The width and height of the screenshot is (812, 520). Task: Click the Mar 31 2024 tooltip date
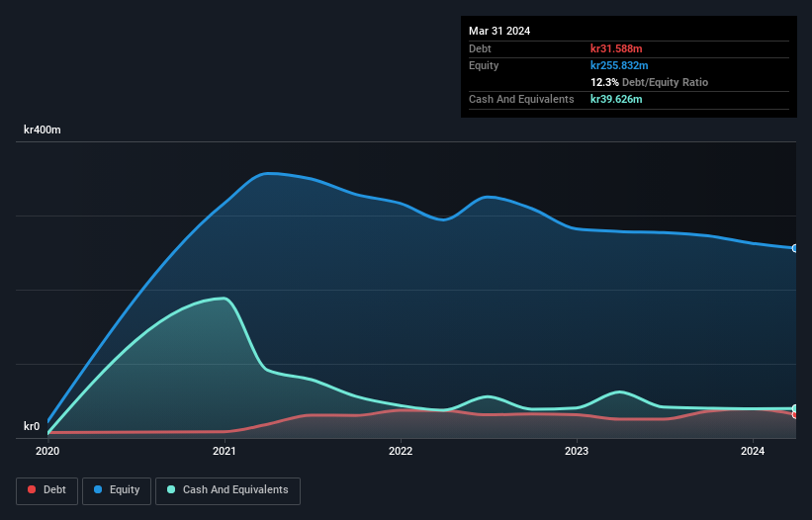499,31
